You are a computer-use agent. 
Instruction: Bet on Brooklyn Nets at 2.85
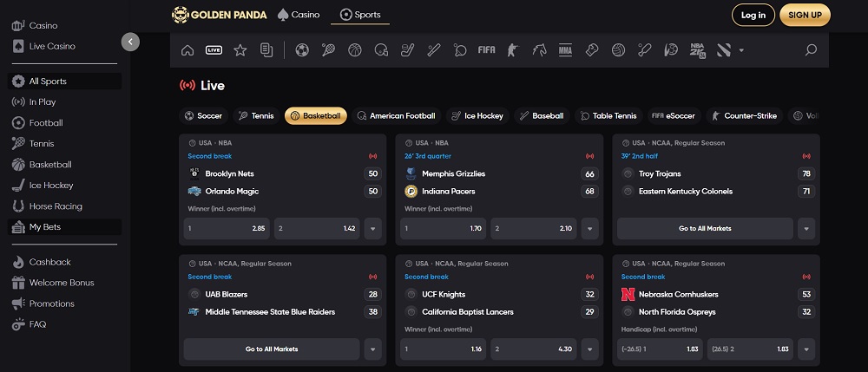click(x=227, y=228)
